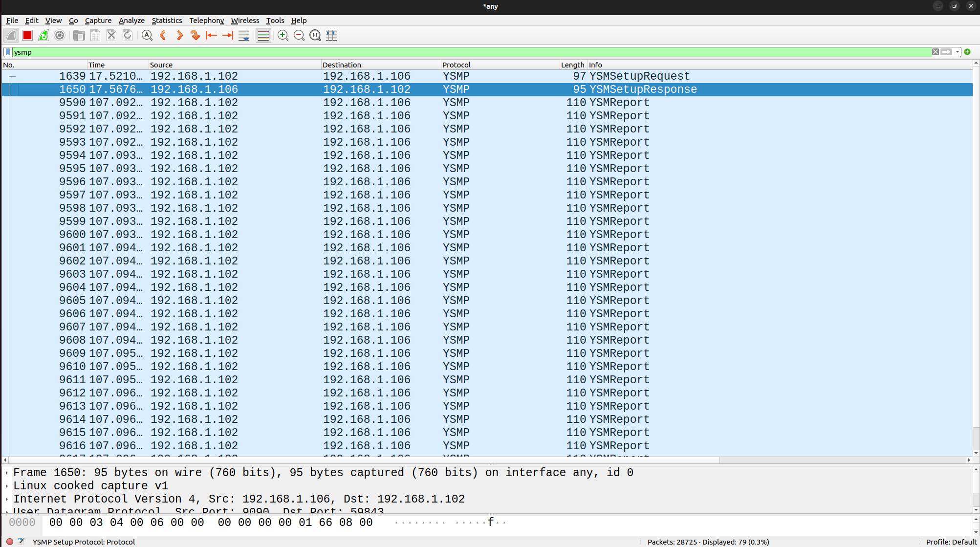Viewport: 980px width, 547px height.
Task: Jump to the first packet icon
Action: pyautogui.click(x=212, y=35)
